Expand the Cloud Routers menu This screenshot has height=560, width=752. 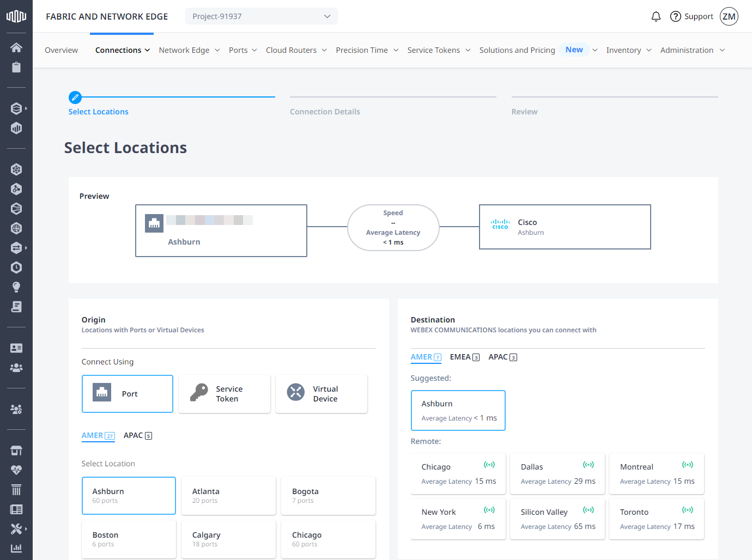point(296,50)
